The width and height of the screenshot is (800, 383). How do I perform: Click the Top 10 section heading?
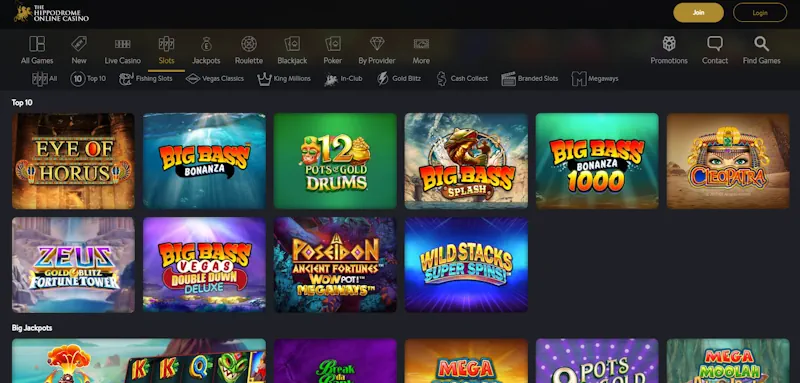tap(22, 103)
